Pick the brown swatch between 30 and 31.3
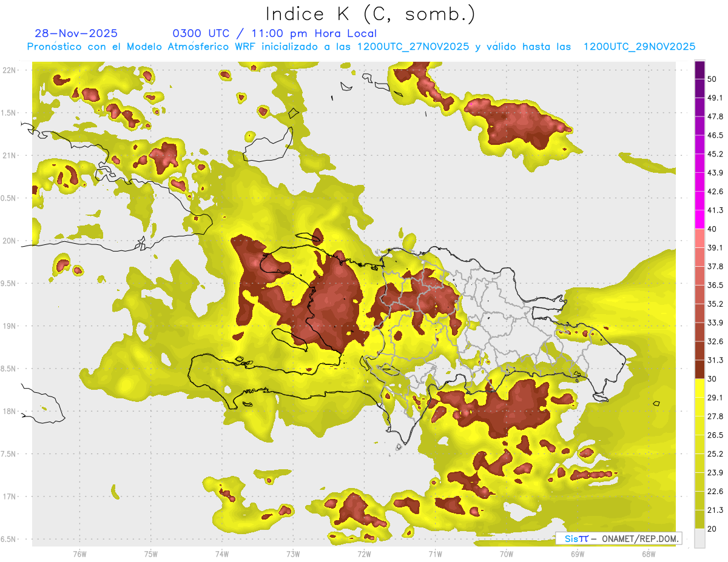728x562 pixels. [699, 369]
